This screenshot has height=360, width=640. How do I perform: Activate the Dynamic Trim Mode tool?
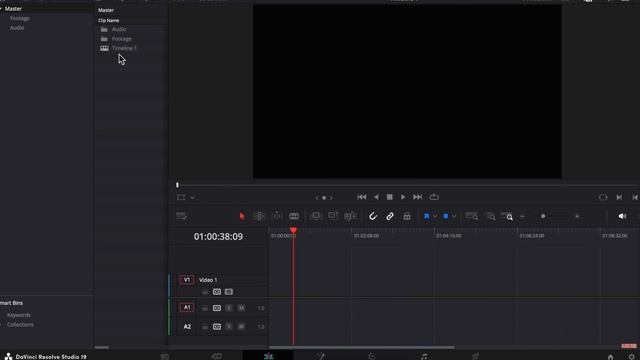277,216
